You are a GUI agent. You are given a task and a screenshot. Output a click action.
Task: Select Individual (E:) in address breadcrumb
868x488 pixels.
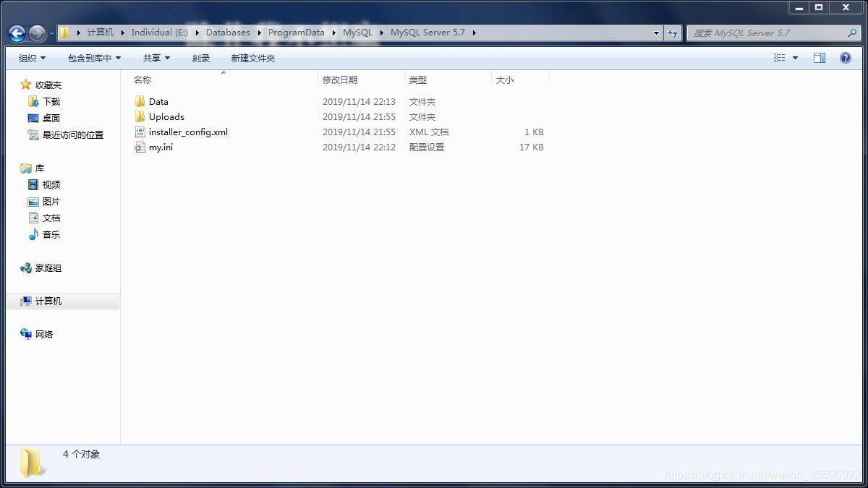[159, 33]
